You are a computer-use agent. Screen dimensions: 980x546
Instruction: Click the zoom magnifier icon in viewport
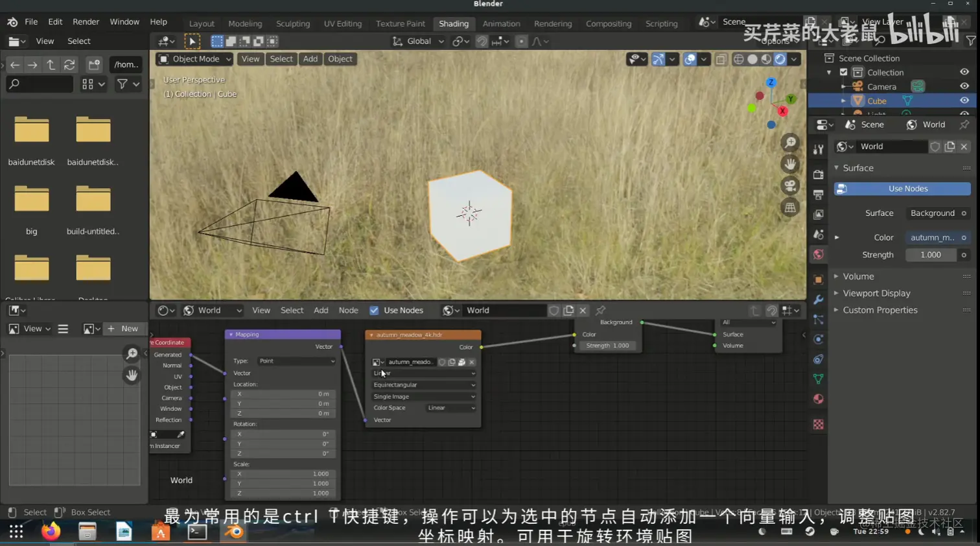pos(790,143)
